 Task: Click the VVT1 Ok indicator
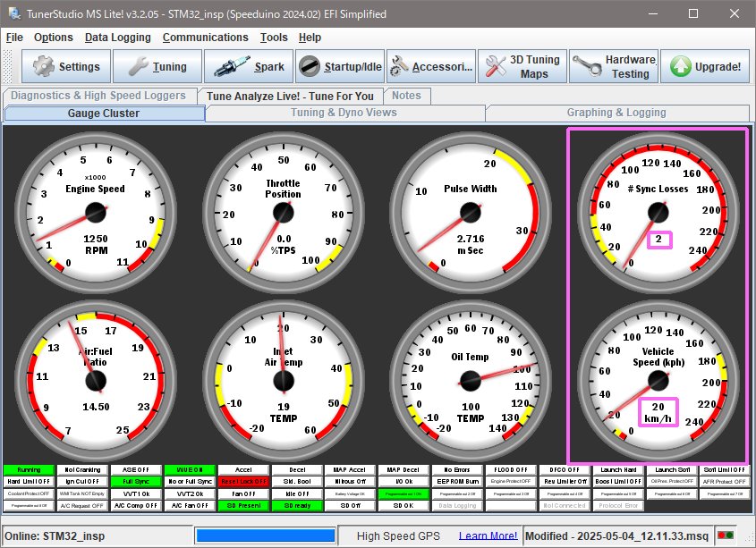click(136, 493)
